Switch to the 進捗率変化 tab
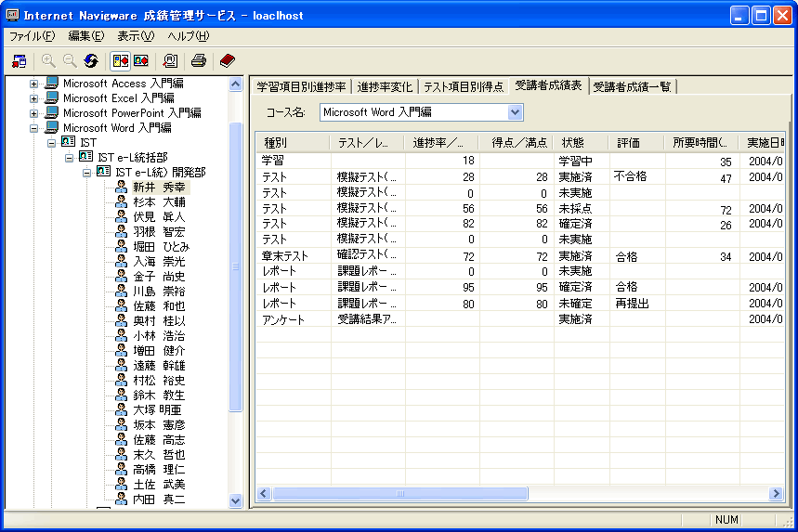This screenshot has width=798, height=532. 385,87
